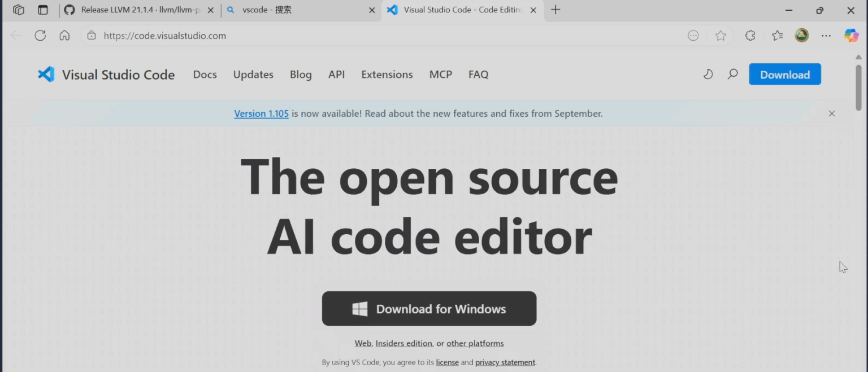Refresh the page with the reload icon
The width and height of the screenshot is (868, 372).
pyautogui.click(x=40, y=36)
